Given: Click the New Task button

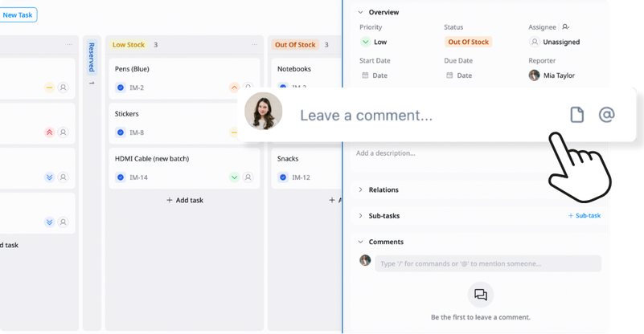Looking at the screenshot, I should pyautogui.click(x=18, y=14).
